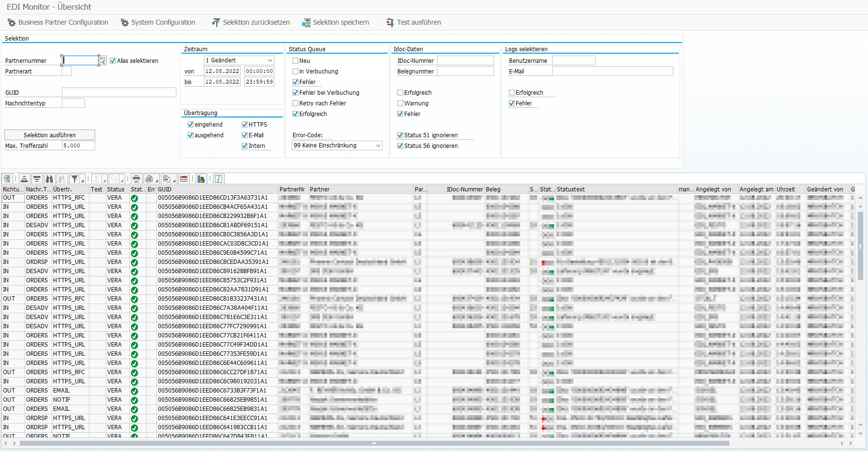Viewport: 868px width, 451px height.
Task: Click the horizontal scrollbar below the table
Action: click(373, 443)
